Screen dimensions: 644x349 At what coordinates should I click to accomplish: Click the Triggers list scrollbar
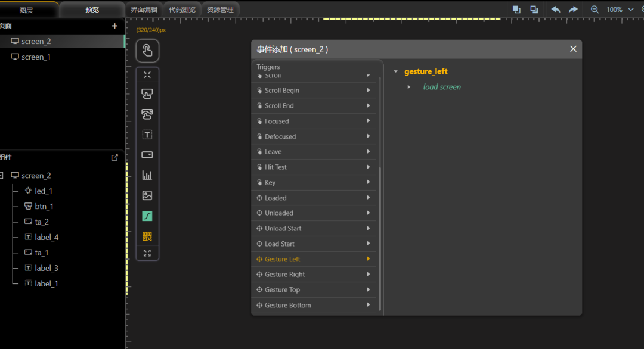pos(379,238)
